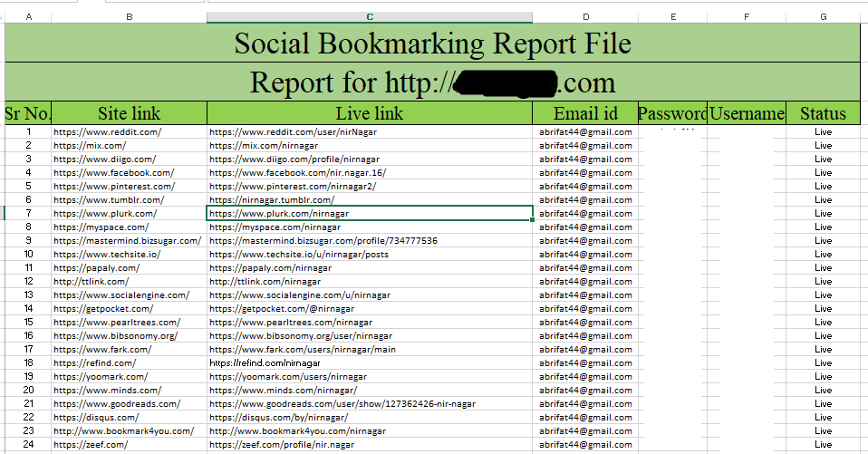The height and width of the screenshot is (454, 868).
Task: Select live link fark.com/users/nirnagar/main
Action: pyautogui.click(x=303, y=350)
